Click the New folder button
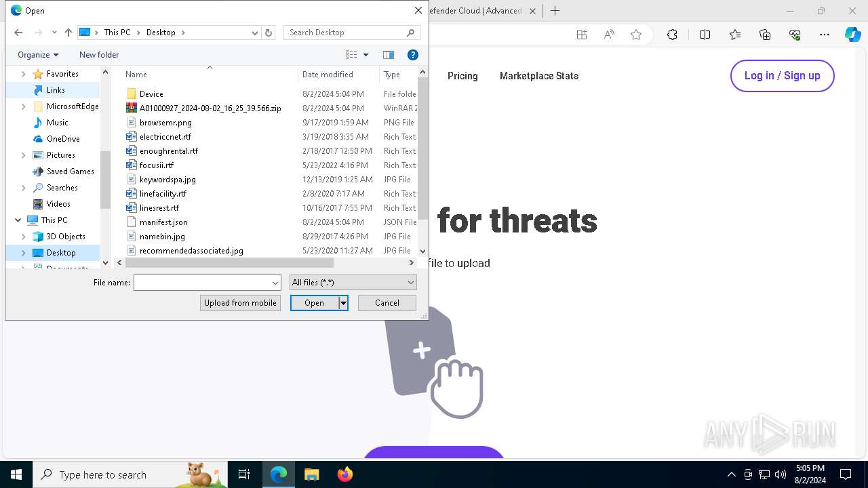This screenshot has width=868, height=488. coord(99,55)
